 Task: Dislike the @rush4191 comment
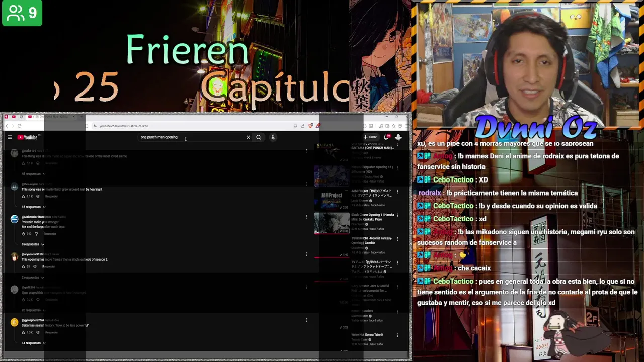(38, 163)
